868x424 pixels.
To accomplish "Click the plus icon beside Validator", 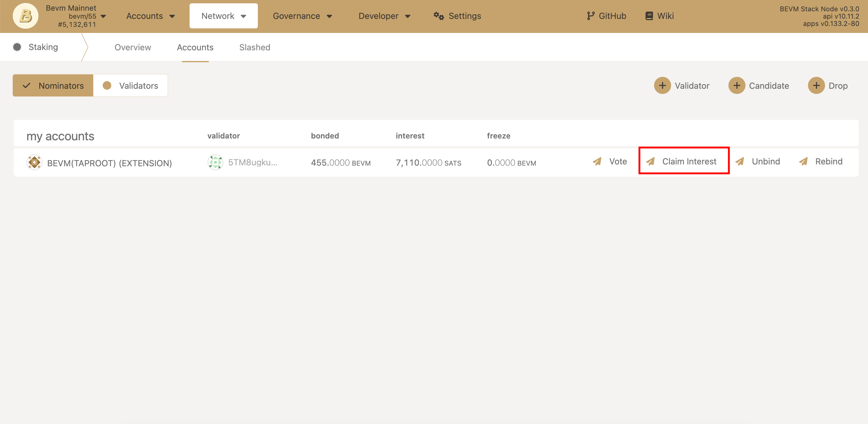I will (662, 86).
